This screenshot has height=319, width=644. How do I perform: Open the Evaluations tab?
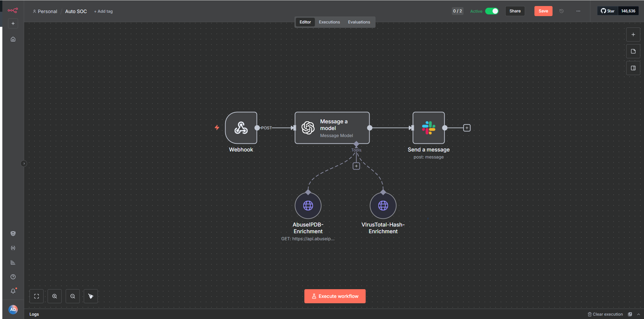point(359,22)
